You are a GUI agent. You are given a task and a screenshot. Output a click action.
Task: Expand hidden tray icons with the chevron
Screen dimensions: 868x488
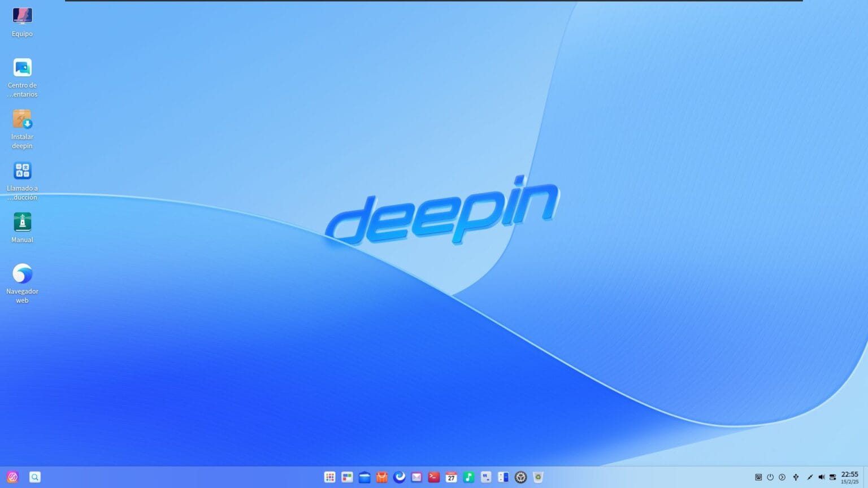[783, 477]
